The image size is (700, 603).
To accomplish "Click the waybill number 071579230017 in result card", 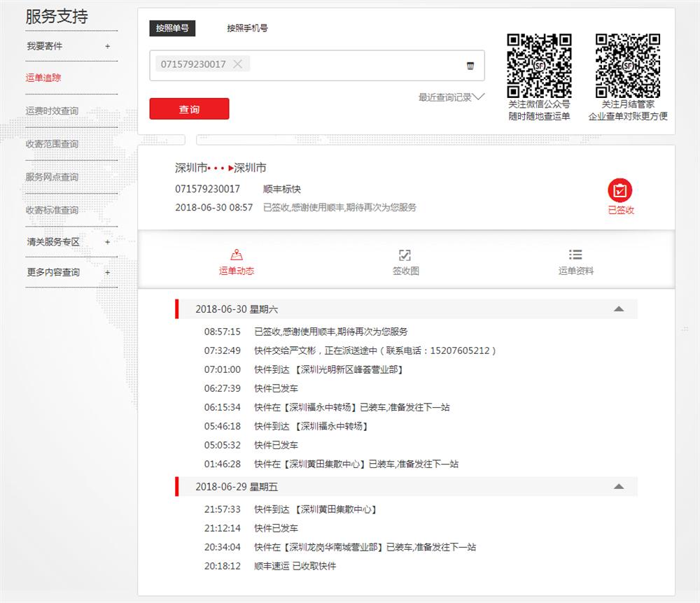I will [x=207, y=189].
